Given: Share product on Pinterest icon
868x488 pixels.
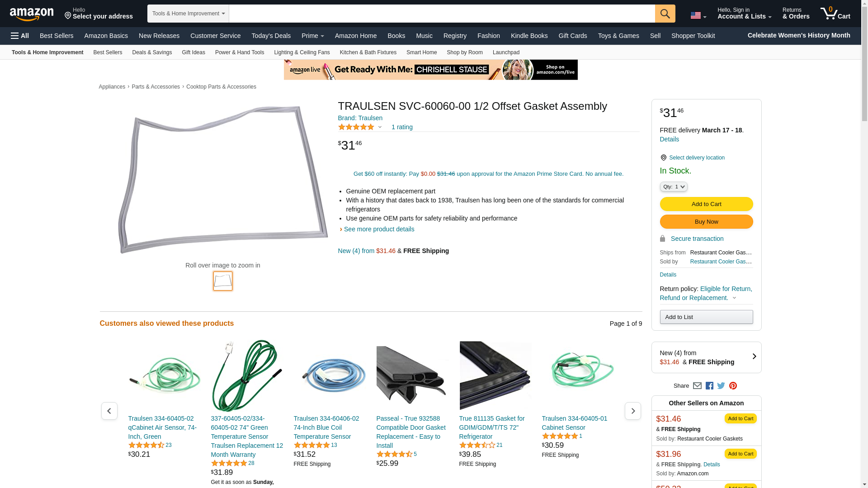Looking at the screenshot, I should point(733,386).
